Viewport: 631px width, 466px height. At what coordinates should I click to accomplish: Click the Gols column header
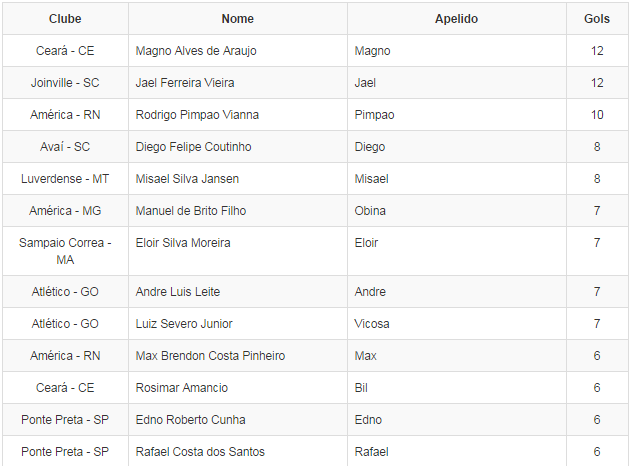coord(597,19)
